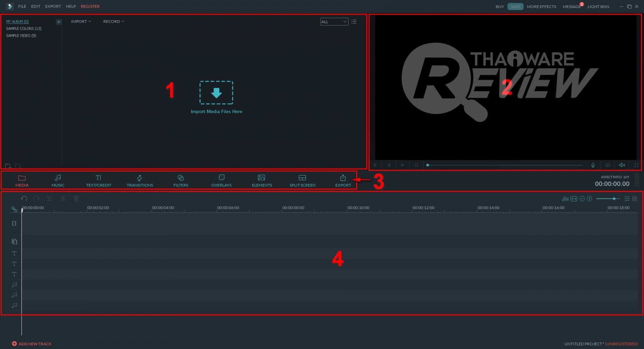Open the MESSAGE notifications
644x349 pixels.
tap(572, 7)
